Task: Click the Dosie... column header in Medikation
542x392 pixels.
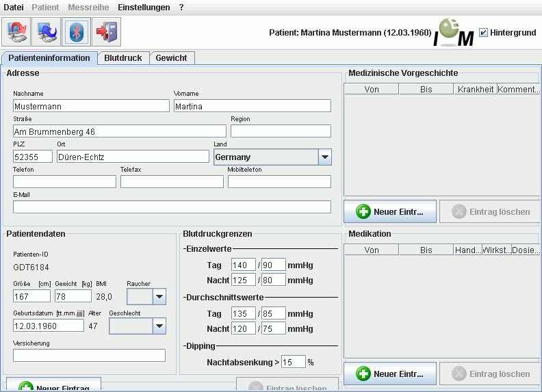Action: pos(526,250)
